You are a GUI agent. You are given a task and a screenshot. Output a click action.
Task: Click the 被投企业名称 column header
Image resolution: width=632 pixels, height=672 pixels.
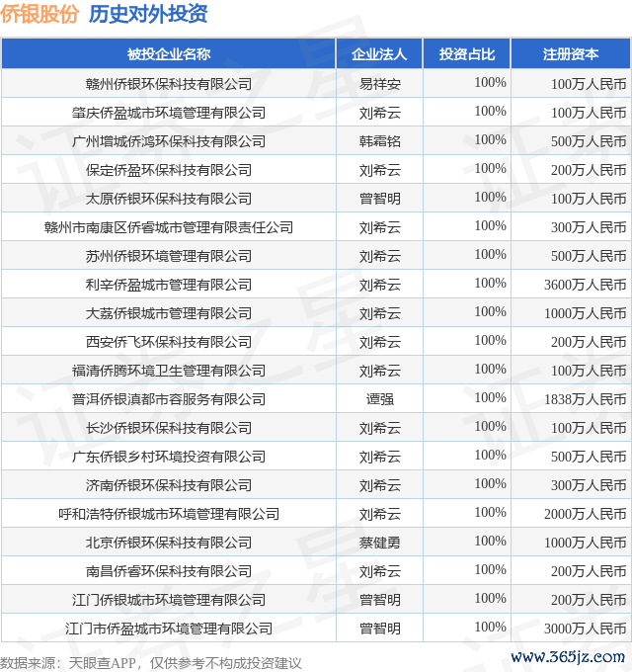(169, 54)
